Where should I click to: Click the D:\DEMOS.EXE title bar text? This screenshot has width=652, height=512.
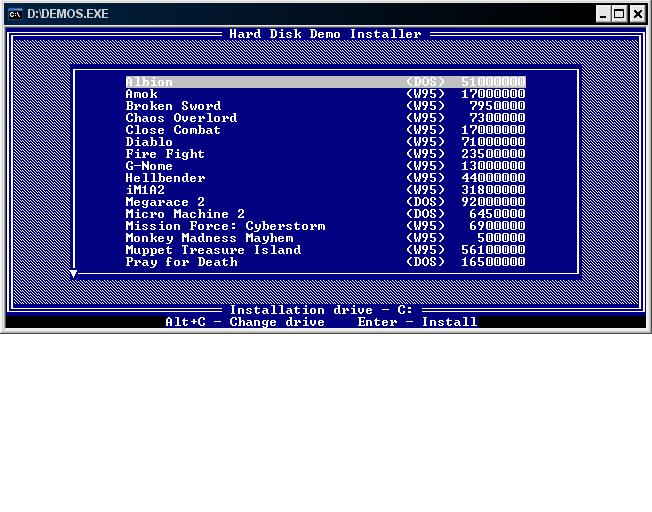(68, 14)
